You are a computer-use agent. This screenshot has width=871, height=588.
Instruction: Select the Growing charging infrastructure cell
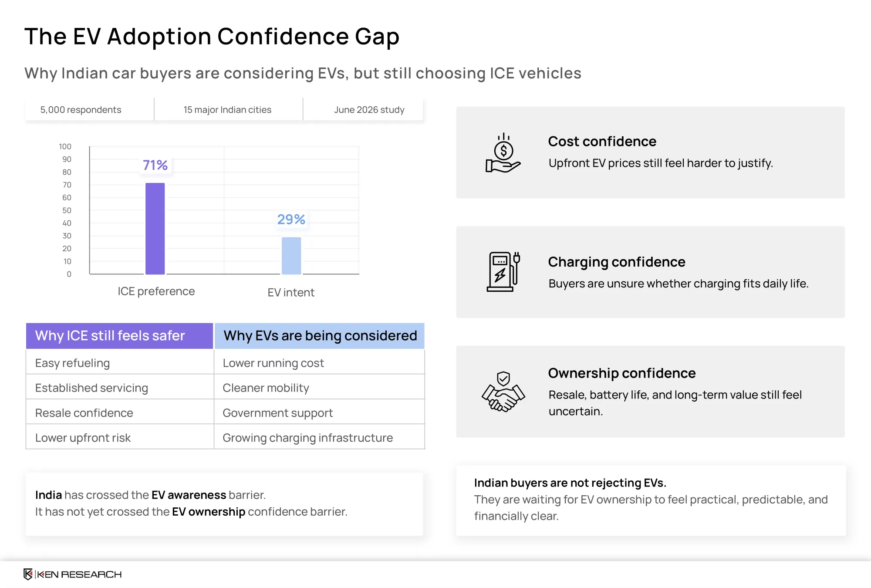pos(319,438)
